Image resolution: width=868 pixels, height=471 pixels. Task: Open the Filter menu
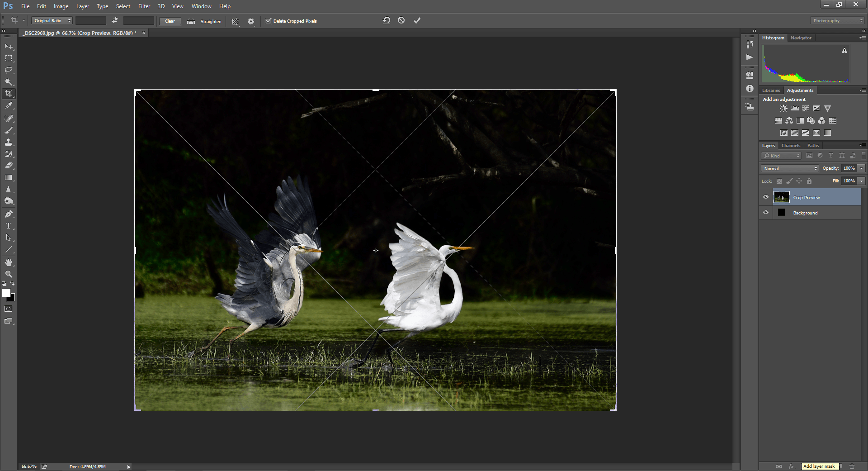144,6
